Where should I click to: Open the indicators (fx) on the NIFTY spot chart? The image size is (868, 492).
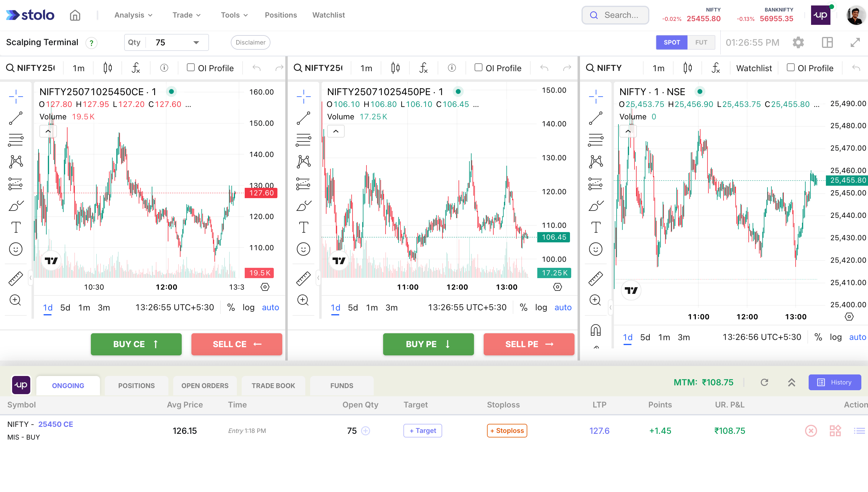(x=716, y=68)
